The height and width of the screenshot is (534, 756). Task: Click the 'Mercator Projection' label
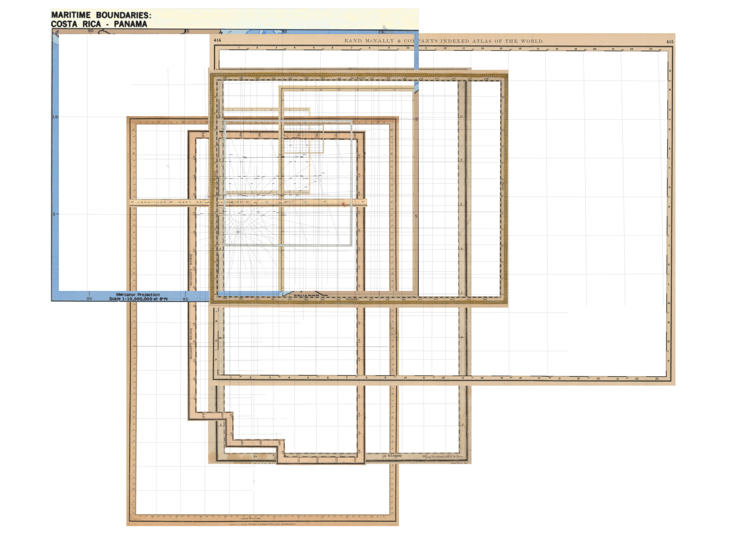pos(138,295)
